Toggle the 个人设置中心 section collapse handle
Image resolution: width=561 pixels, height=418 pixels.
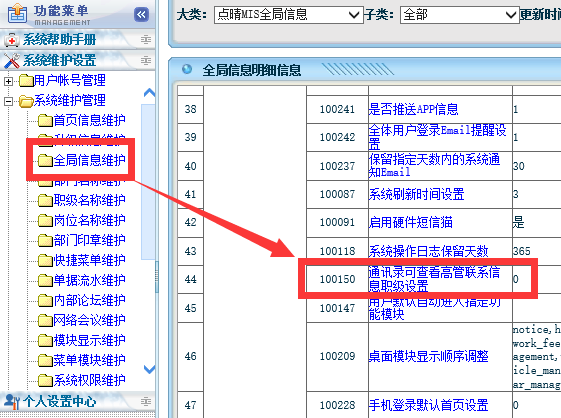click(x=146, y=401)
